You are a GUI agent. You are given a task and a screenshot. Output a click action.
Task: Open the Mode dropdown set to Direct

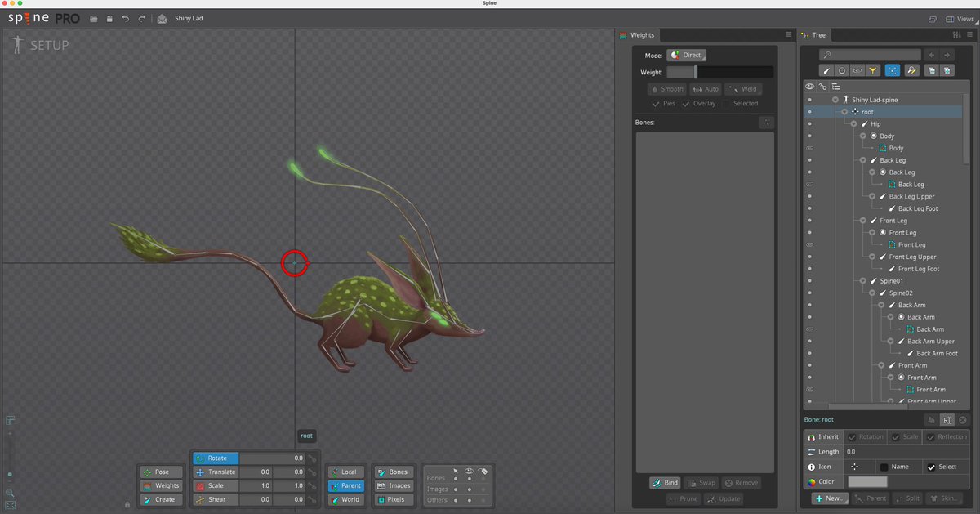point(686,55)
